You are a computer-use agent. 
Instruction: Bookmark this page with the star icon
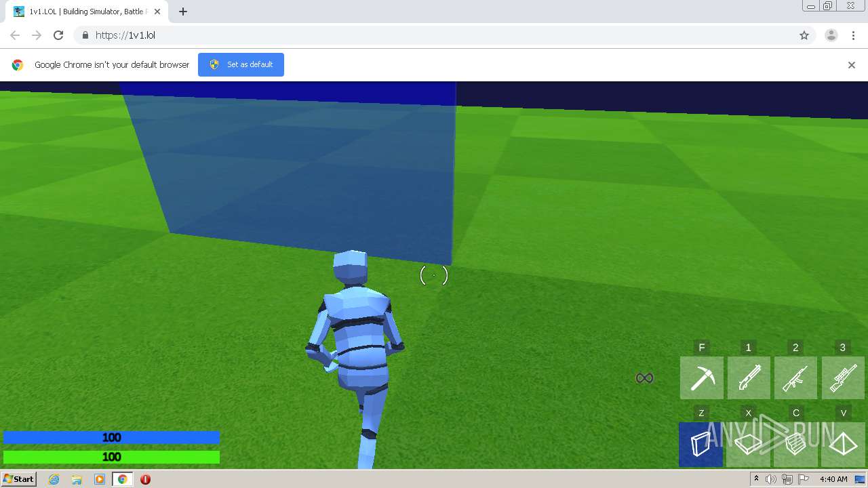coord(804,35)
